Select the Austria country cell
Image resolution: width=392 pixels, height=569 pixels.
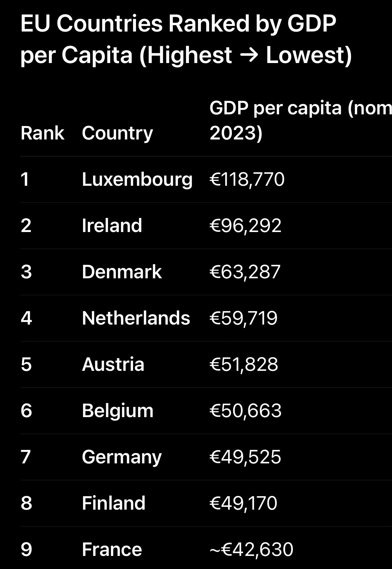(x=113, y=364)
